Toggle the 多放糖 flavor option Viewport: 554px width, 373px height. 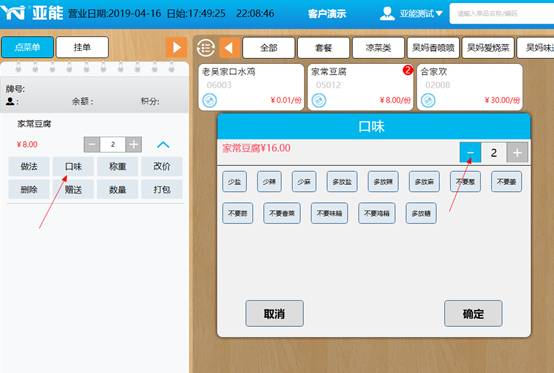point(421,213)
